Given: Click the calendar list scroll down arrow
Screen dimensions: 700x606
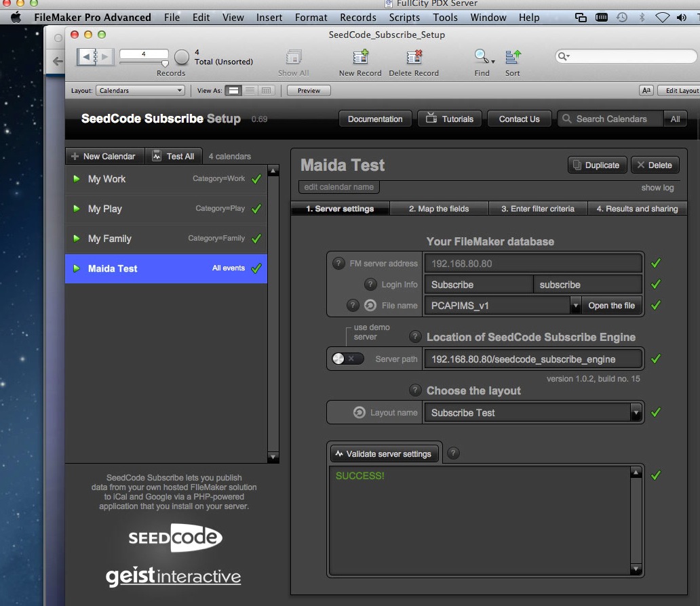Looking at the screenshot, I should click(x=273, y=456).
